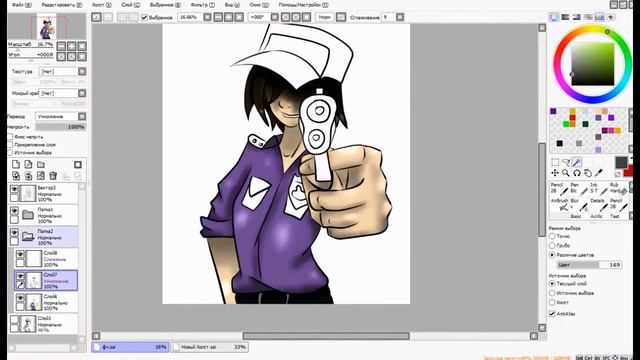Open the Слой menu
Viewport: 640px width, 360px height.
(x=131, y=5)
